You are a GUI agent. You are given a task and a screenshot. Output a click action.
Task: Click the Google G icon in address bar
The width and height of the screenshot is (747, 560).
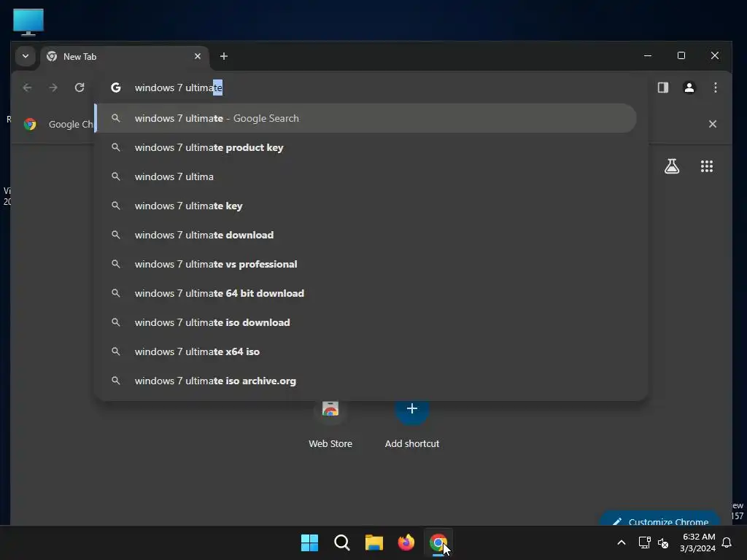click(x=116, y=87)
